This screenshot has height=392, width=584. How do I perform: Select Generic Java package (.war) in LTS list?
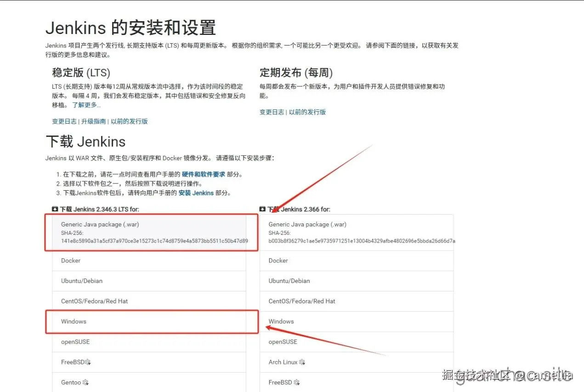(x=149, y=233)
